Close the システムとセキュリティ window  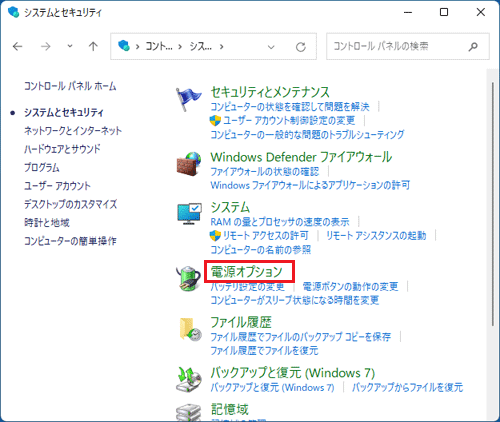(x=481, y=12)
